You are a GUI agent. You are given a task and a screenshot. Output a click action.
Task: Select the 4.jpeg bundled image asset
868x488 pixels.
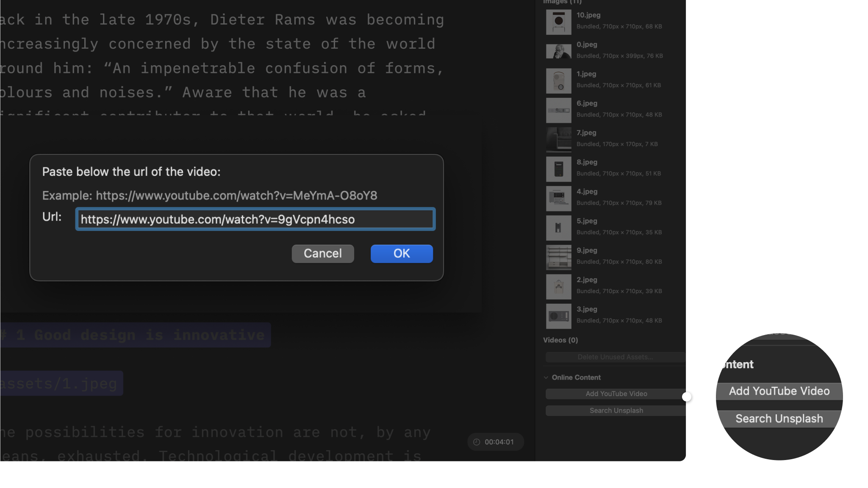coord(614,197)
